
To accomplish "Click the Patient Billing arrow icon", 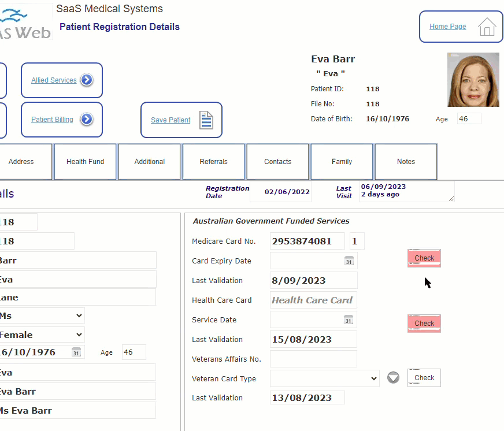I will point(87,119).
